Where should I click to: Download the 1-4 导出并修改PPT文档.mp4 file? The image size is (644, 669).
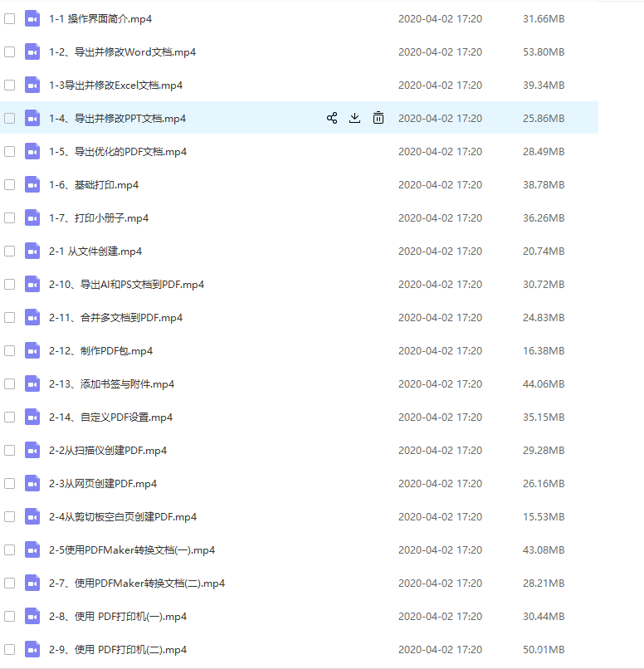click(354, 118)
